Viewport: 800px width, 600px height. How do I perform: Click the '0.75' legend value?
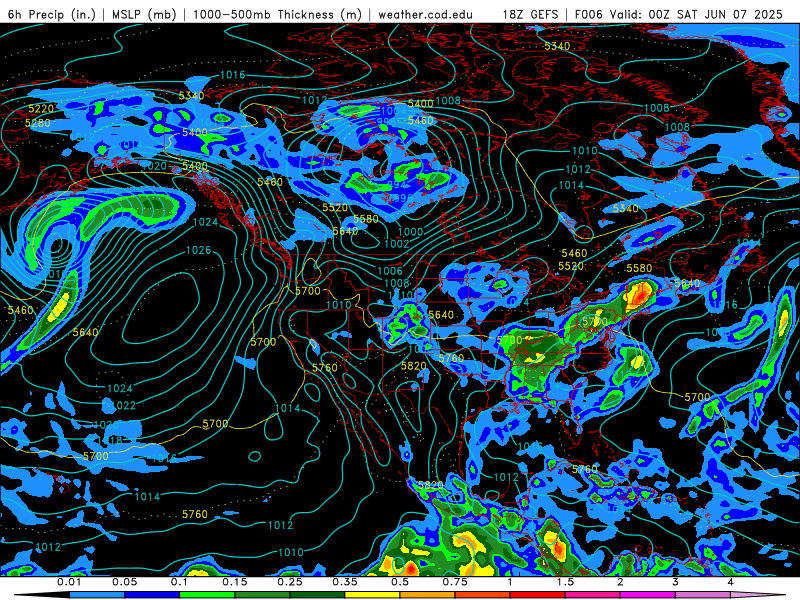455,582
